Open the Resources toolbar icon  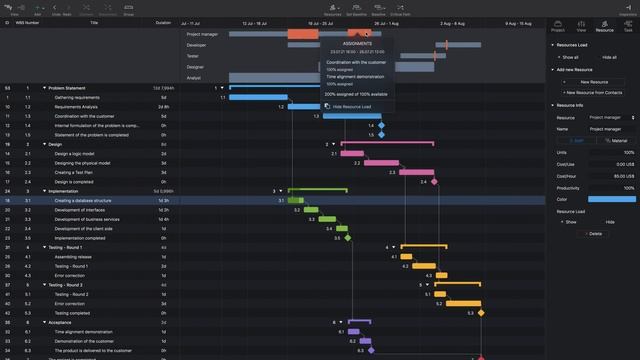click(x=333, y=7)
